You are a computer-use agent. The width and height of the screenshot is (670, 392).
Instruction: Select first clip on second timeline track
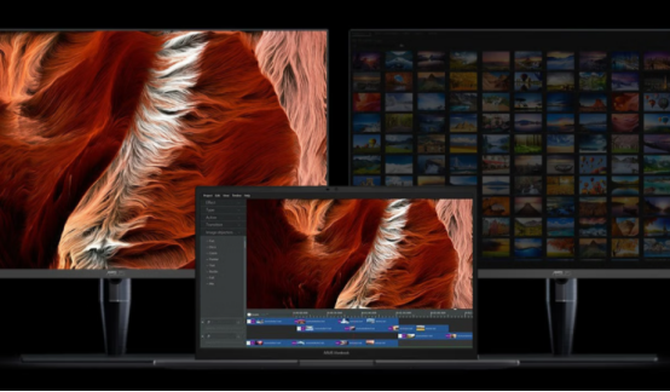pyautogui.click(x=320, y=328)
